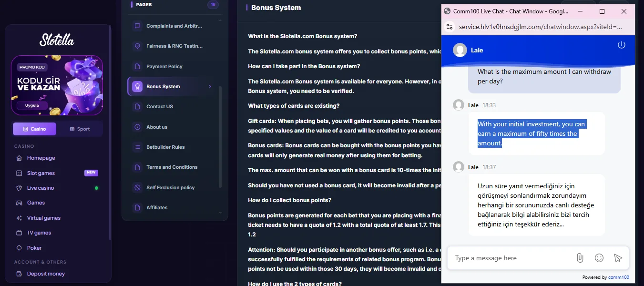Click the pages list scroll-up arrow
This screenshot has width=644, height=286.
coord(220,20)
